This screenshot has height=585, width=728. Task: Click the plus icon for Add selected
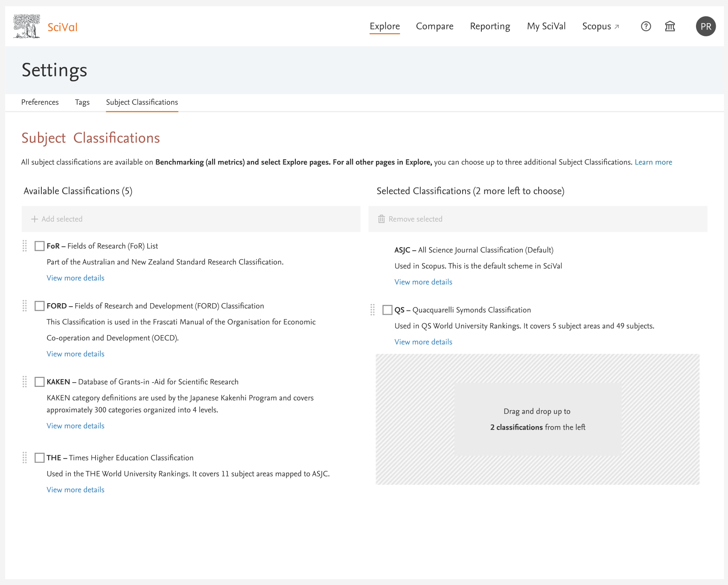35,219
